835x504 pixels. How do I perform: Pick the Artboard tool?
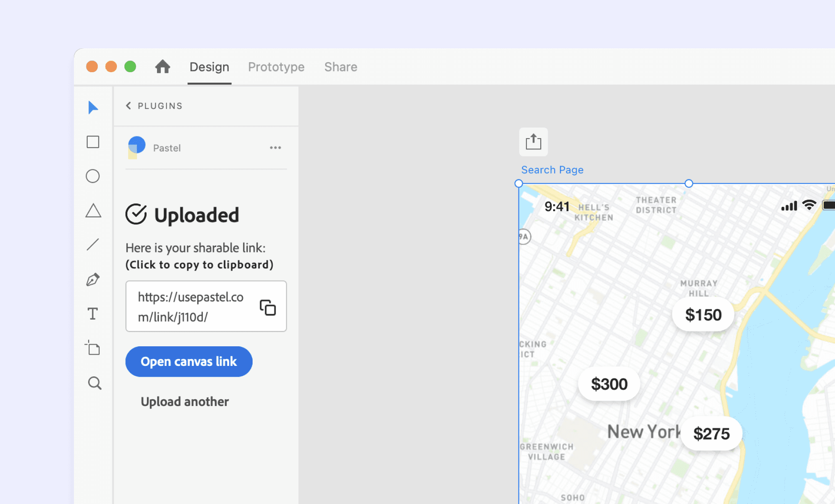(x=93, y=348)
